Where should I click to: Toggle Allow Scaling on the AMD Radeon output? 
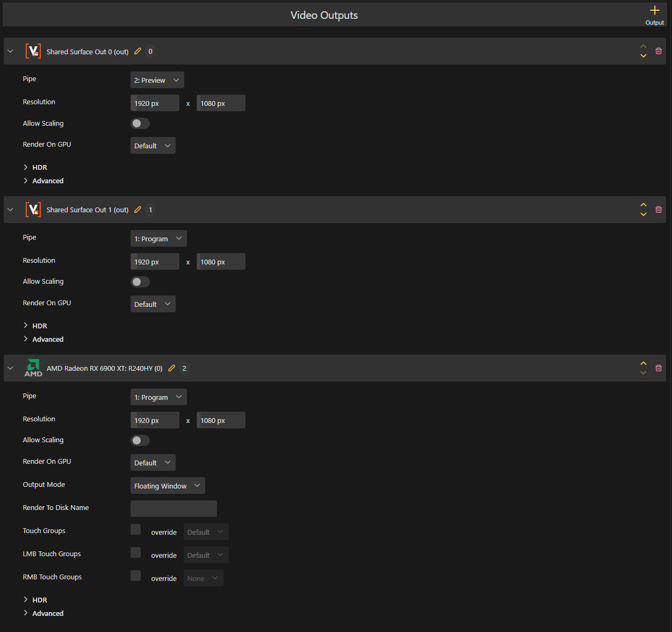click(140, 441)
